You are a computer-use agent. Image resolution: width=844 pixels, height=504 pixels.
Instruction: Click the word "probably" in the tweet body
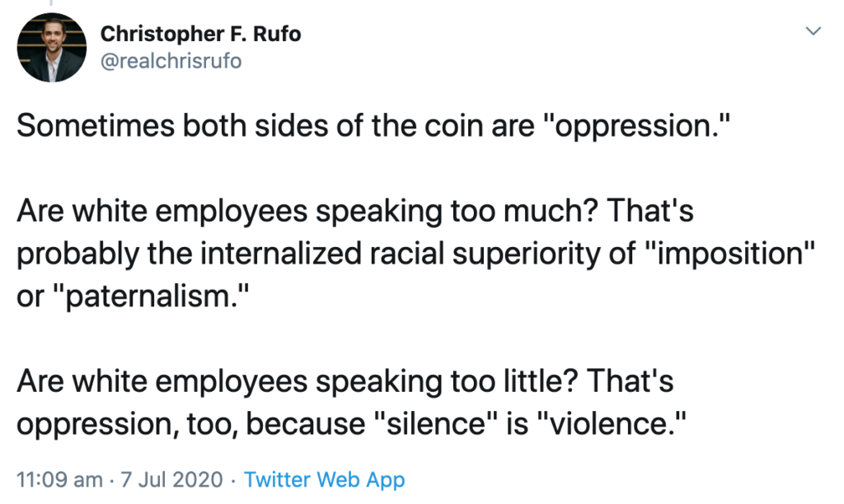tap(78, 254)
